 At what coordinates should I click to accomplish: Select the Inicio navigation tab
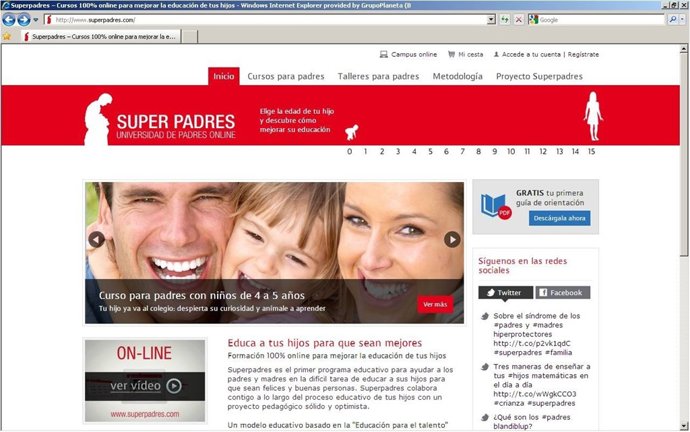(x=224, y=76)
